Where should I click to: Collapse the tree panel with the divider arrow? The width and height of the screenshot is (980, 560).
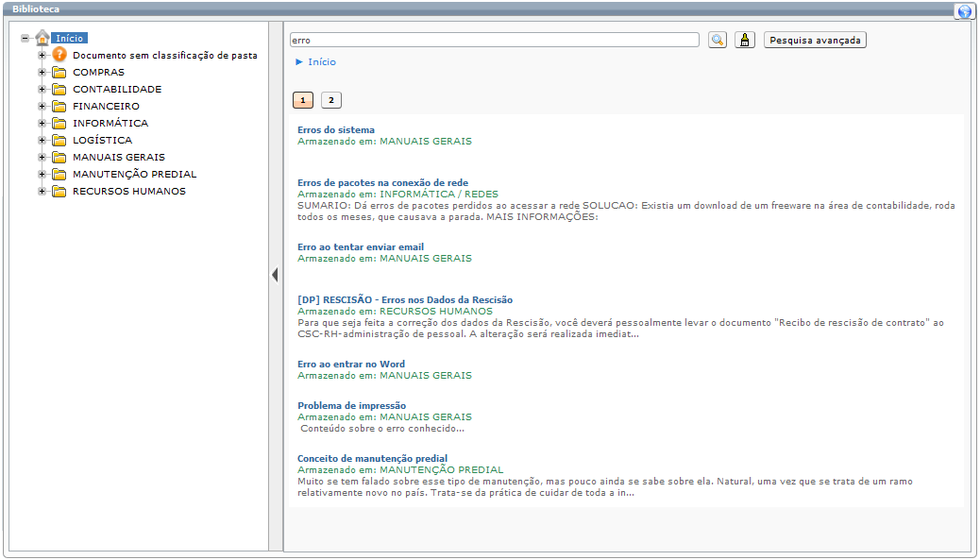click(x=274, y=274)
